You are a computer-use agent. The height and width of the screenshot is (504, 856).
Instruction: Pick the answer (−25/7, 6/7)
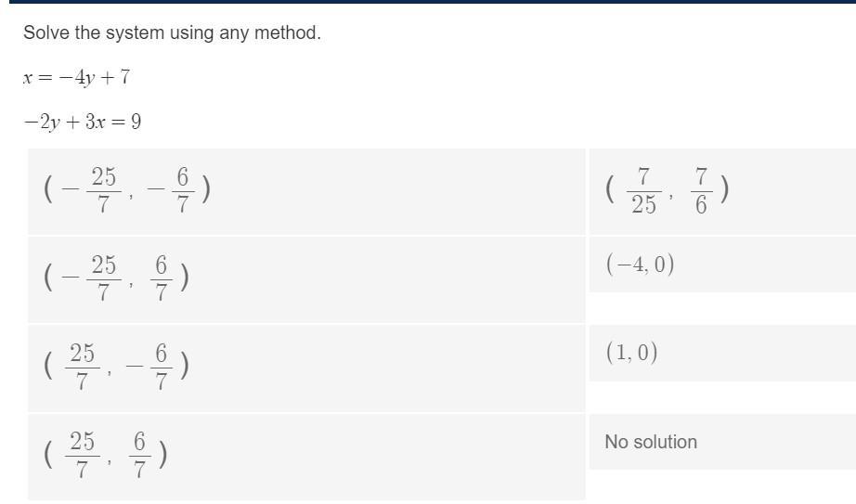(117, 278)
